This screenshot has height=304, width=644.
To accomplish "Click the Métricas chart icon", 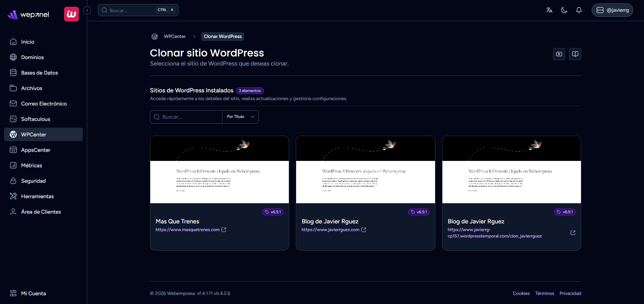I will [x=13, y=165].
